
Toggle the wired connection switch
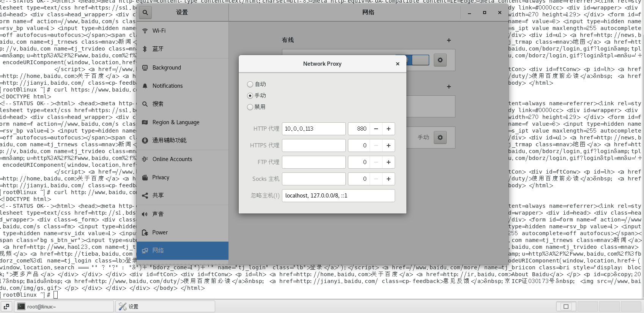417,60
